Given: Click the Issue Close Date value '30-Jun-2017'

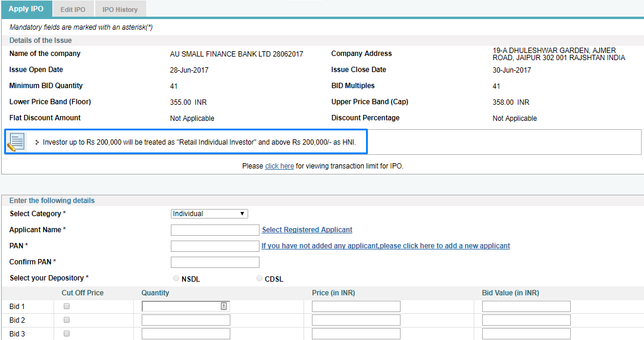Looking at the screenshot, I should (x=512, y=70).
